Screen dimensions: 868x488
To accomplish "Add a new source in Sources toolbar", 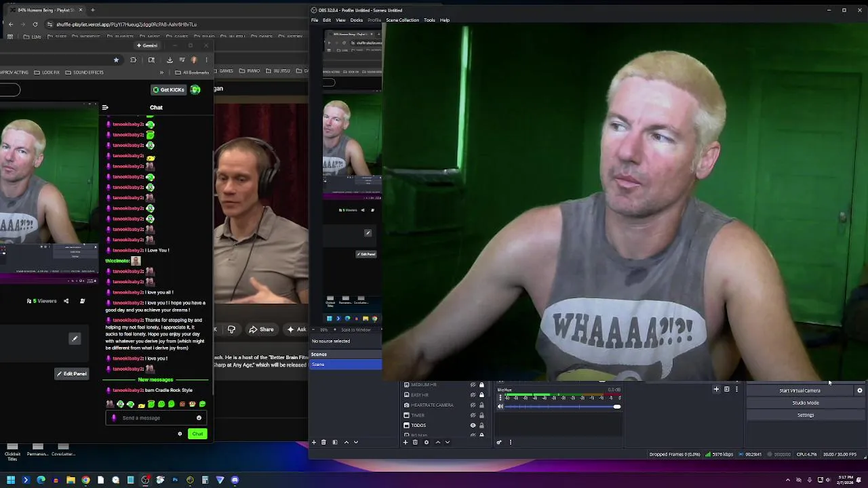I will (406, 442).
